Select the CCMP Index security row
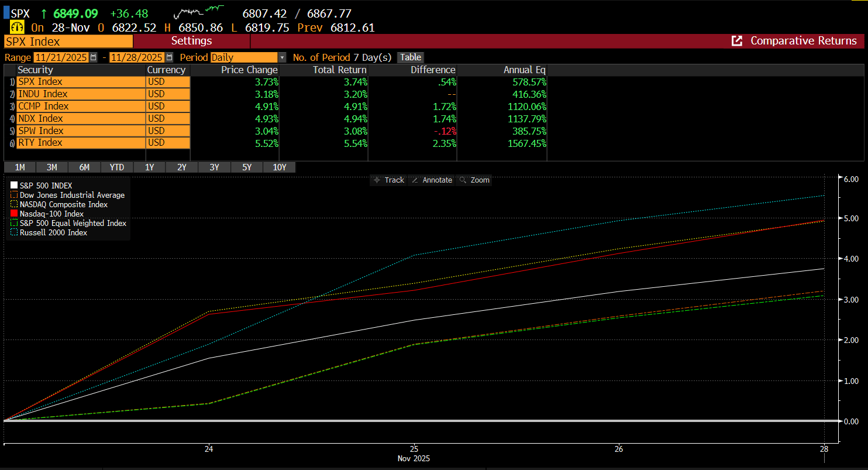 click(x=81, y=107)
